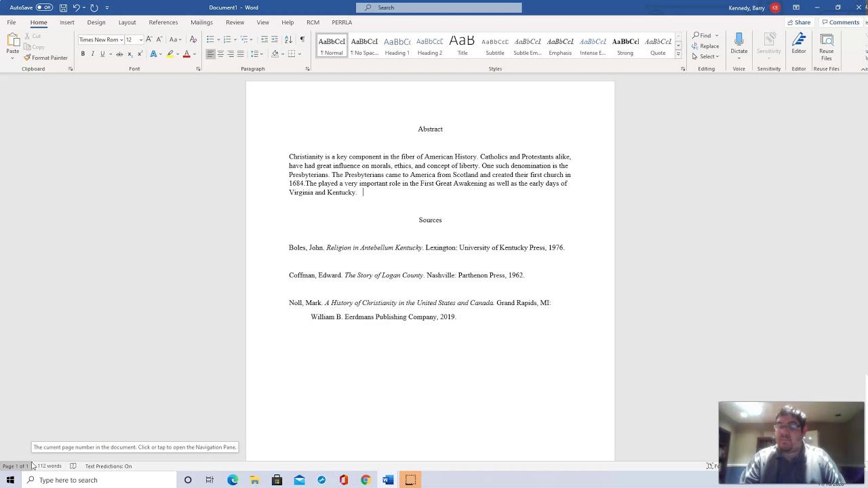Expand the Paste options arrow
The height and width of the screenshot is (488, 868).
coord(13,58)
